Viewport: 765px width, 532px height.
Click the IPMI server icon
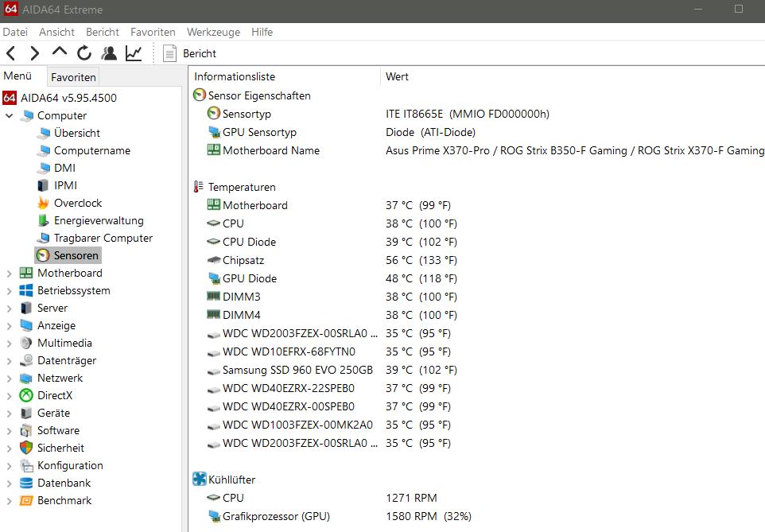pos(44,185)
